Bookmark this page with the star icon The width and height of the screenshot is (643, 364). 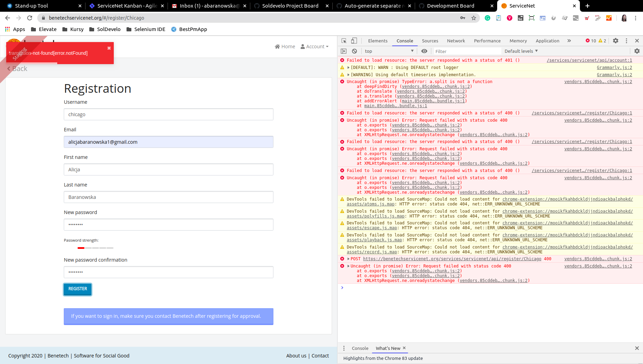(474, 18)
